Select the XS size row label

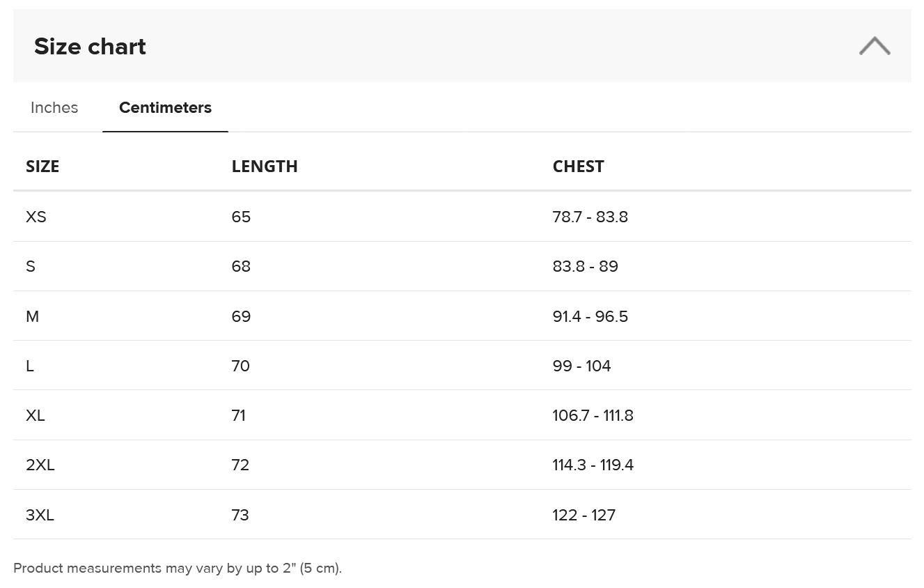(x=36, y=217)
